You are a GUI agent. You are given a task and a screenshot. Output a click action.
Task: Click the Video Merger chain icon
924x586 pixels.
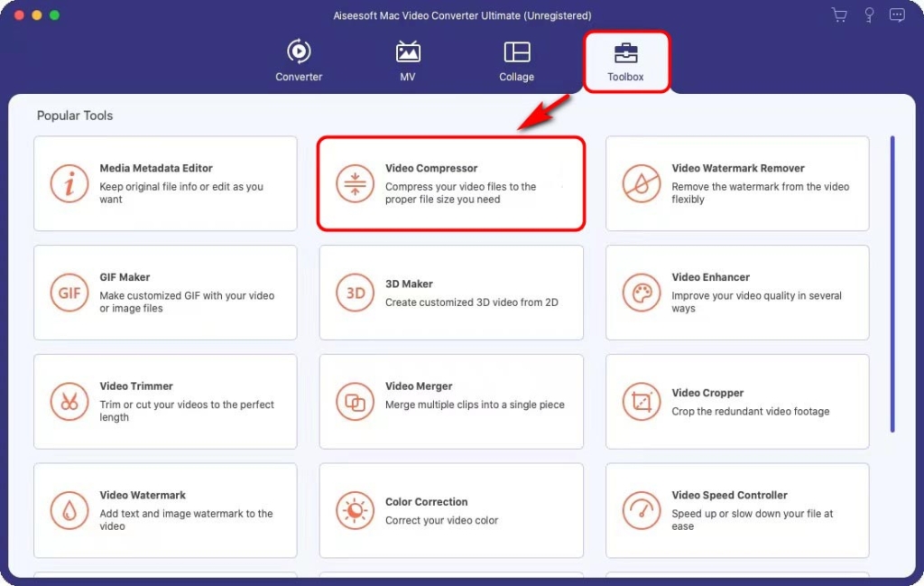click(355, 402)
